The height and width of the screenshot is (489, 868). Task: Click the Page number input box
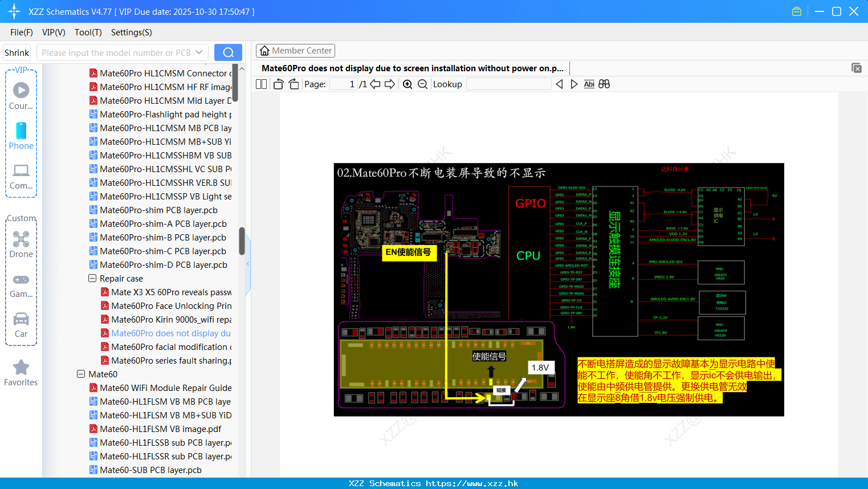(344, 84)
